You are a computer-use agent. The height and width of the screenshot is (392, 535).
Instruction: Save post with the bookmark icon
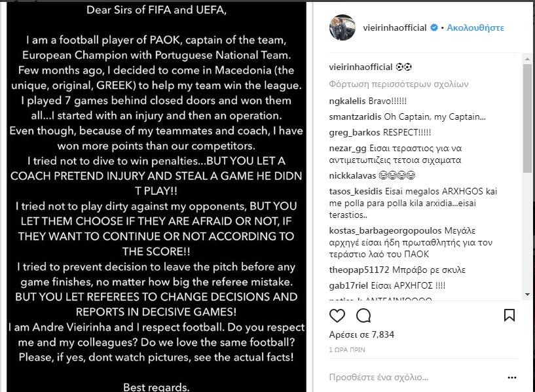509,316
